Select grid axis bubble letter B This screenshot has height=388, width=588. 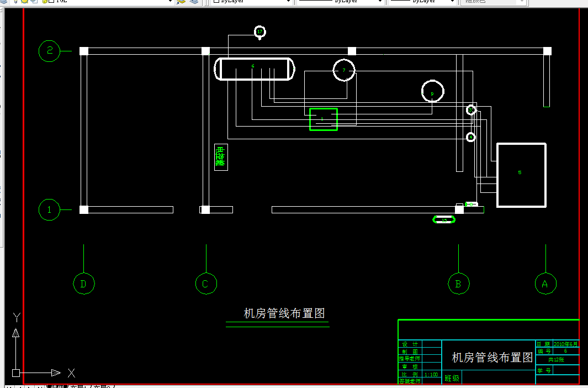click(459, 284)
